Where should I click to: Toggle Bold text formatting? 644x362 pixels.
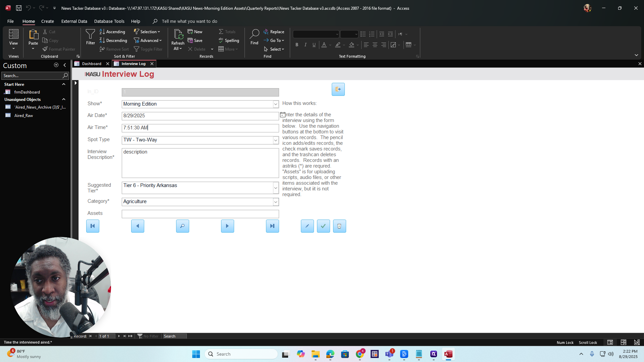(297, 45)
